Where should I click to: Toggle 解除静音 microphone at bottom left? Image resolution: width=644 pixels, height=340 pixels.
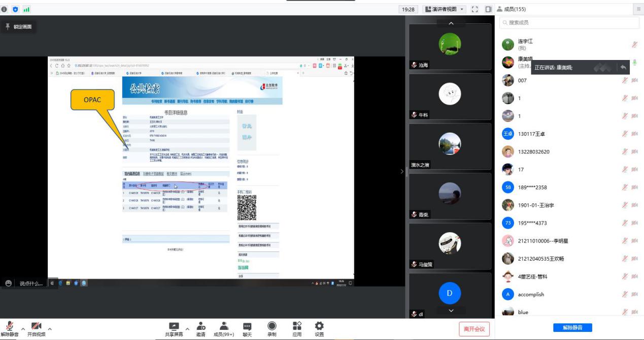click(x=10, y=326)
